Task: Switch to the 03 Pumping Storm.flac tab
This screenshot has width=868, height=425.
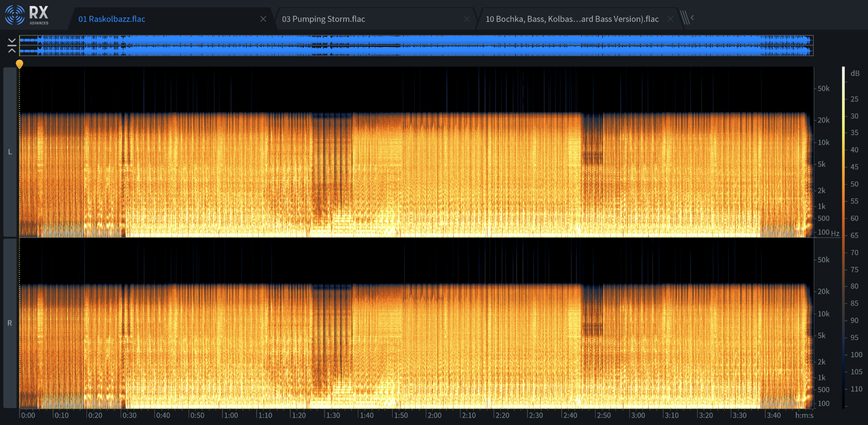Action: 323,19
